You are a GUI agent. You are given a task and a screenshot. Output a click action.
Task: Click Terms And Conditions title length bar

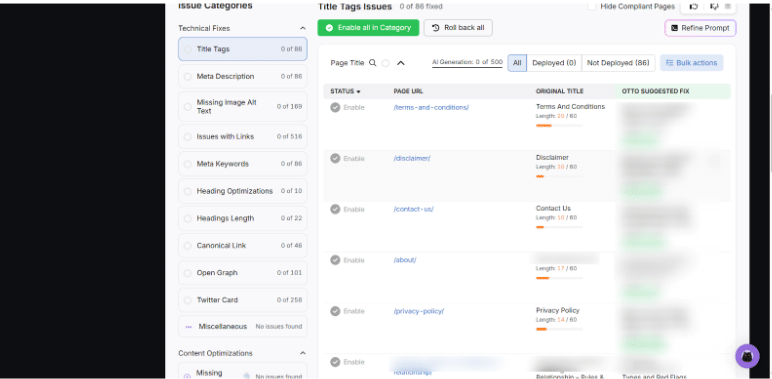coord(559,126)
